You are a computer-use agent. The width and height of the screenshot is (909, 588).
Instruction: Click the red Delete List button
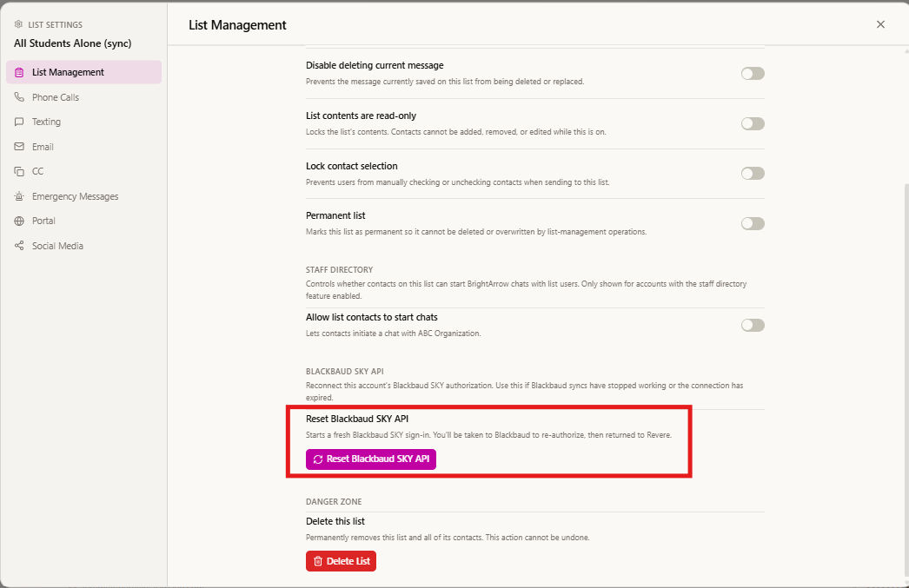tap(341, 561)
